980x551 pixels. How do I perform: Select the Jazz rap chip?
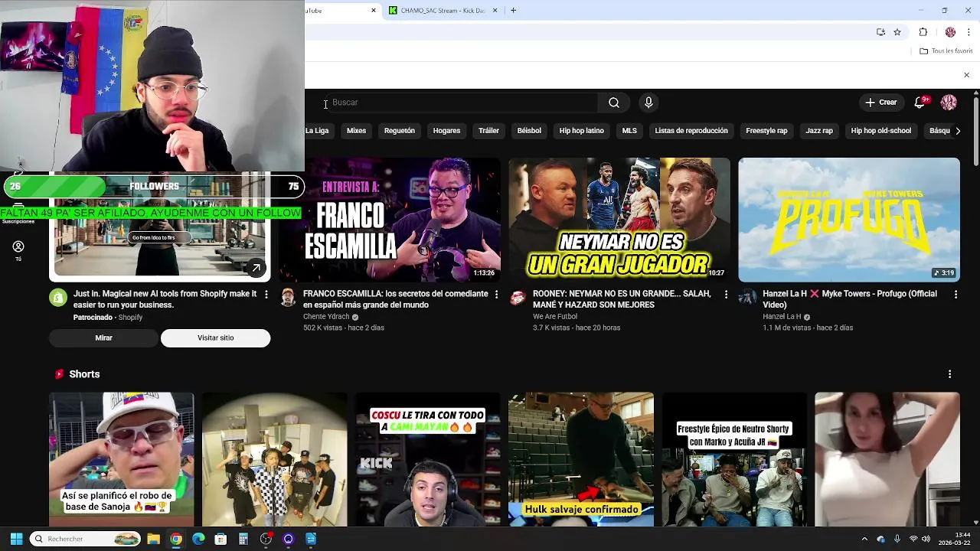(819, 131)
